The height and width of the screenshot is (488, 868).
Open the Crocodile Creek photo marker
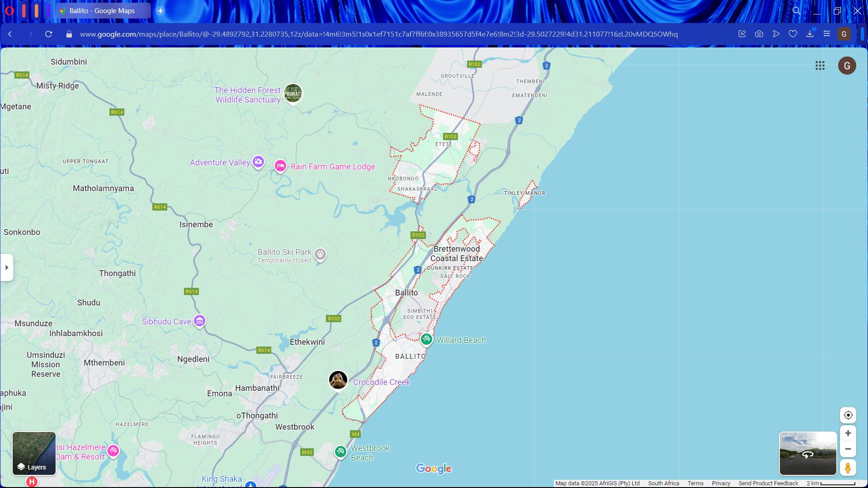coord(338,380)
